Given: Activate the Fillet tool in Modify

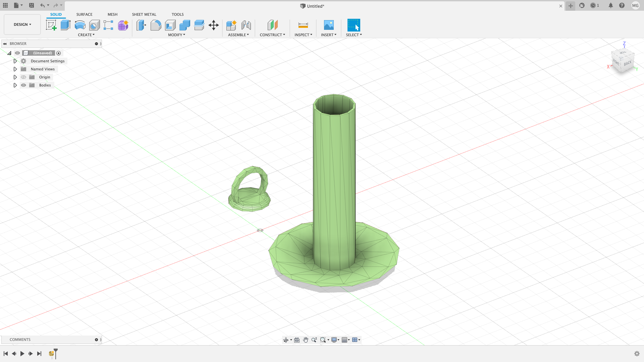Looking at the screenshot, I should coord(156,25).
